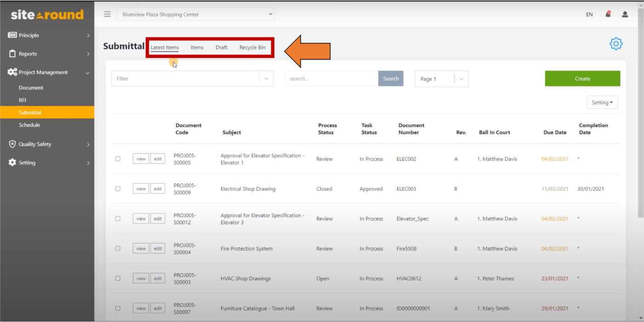
Task: Click the sitearound logo
Action: point(47,15)
